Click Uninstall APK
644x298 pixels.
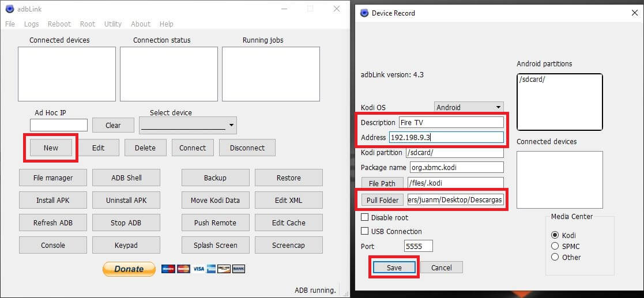[x=126, y=201]
